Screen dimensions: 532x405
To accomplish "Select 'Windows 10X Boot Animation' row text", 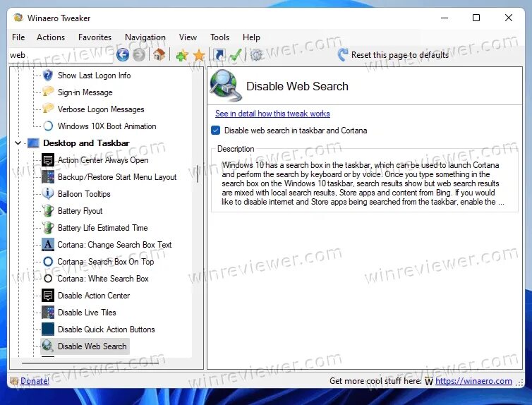I will click(x=107, y=126).
